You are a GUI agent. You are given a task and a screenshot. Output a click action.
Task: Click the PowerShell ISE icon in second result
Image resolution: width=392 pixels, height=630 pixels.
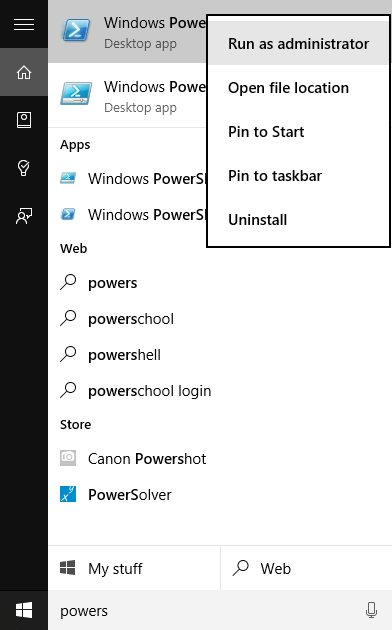point(76,93)
